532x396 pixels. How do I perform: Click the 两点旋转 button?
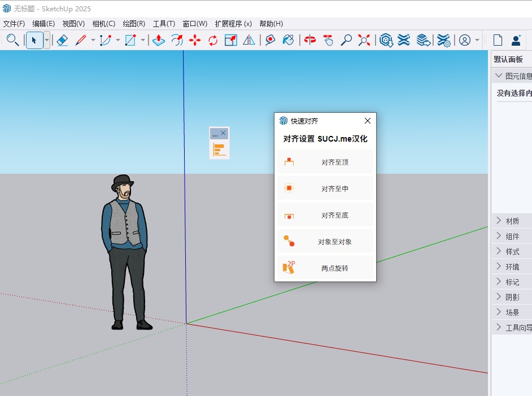coord(325,267)
